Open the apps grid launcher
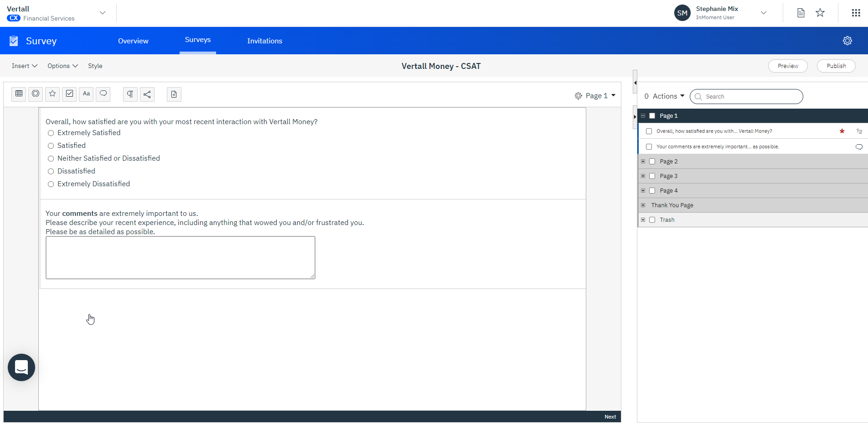This screenshot has height=424, width=868. tap(856, 13)
